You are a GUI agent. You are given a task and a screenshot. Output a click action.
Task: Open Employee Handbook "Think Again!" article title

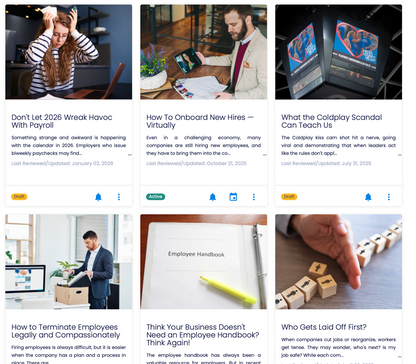203,335
